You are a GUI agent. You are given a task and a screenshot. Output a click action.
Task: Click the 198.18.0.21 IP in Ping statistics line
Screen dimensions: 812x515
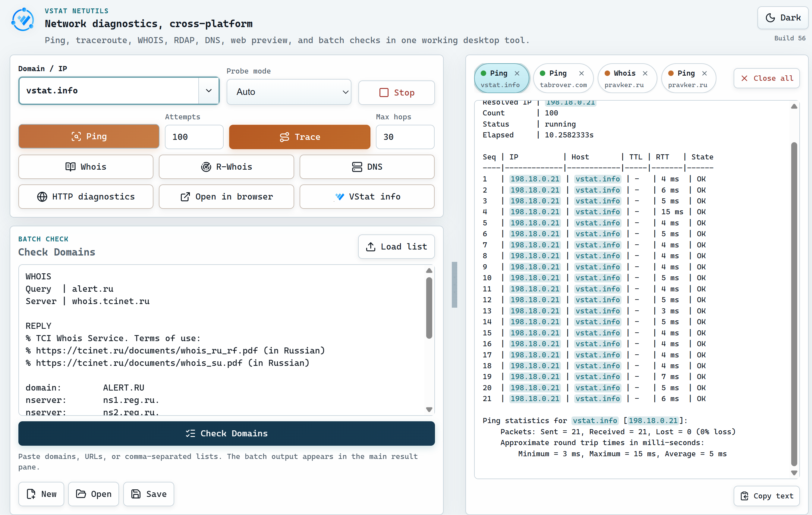point(653,421)
